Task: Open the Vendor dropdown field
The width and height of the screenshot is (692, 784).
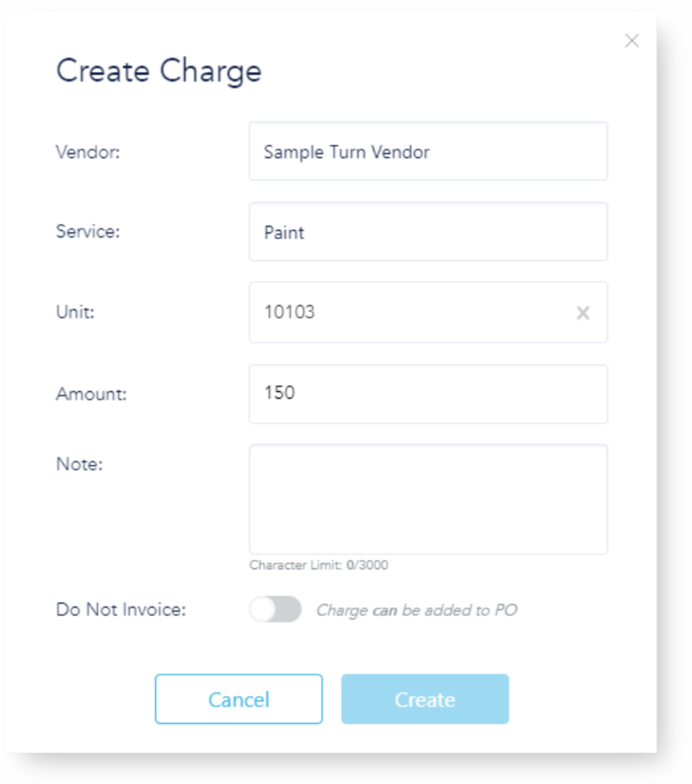Action: pyautogui.click(x=428, y=151)
